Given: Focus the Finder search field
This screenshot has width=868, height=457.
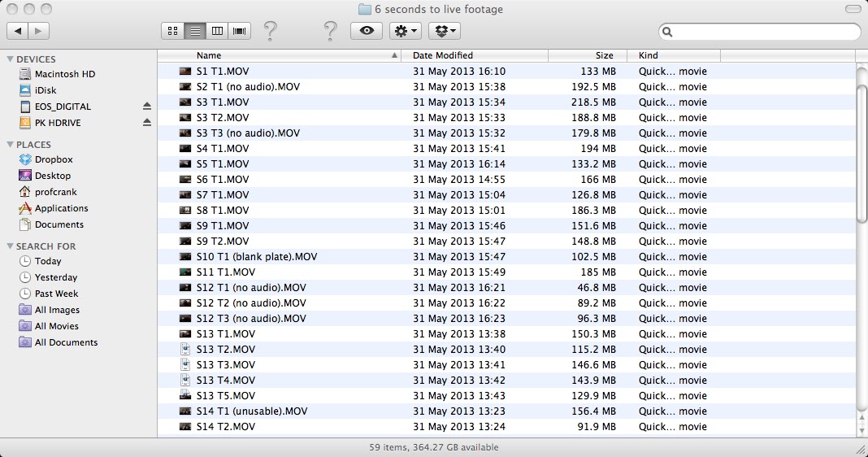Looking at the screenshot, I should 759,32.
